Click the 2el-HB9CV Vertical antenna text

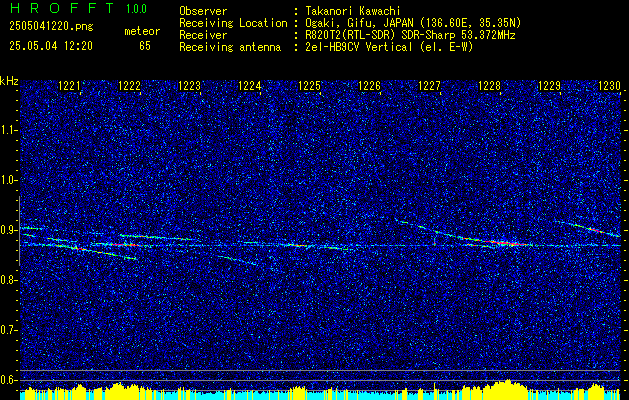[x=389, y=47]
